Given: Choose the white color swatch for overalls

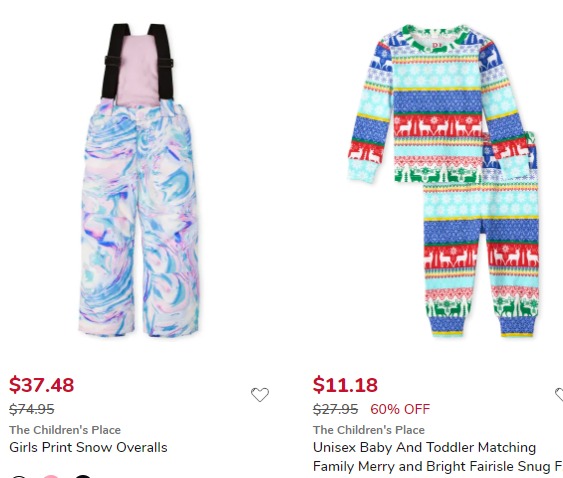Looking at the screenshot, I should click(19, 476).
